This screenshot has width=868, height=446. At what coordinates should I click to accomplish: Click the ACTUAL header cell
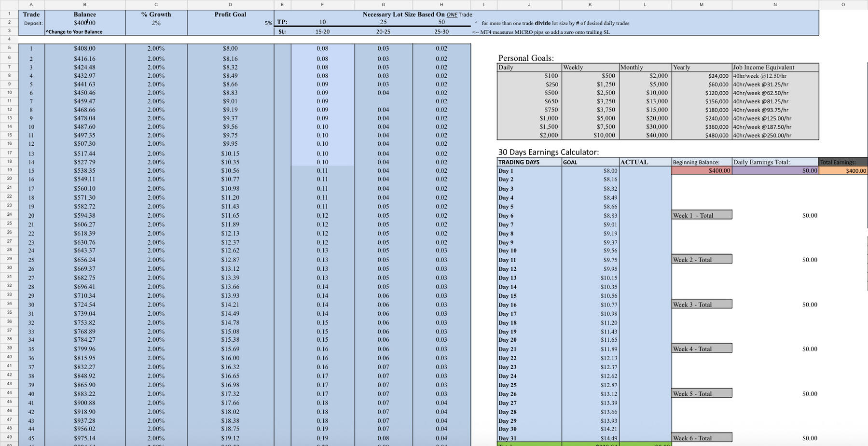tap(646, 162)
